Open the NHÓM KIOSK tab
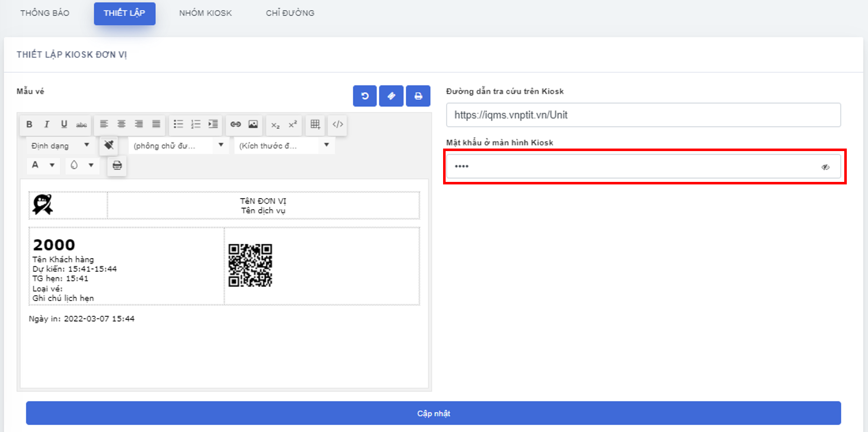 tap(205, 13)
